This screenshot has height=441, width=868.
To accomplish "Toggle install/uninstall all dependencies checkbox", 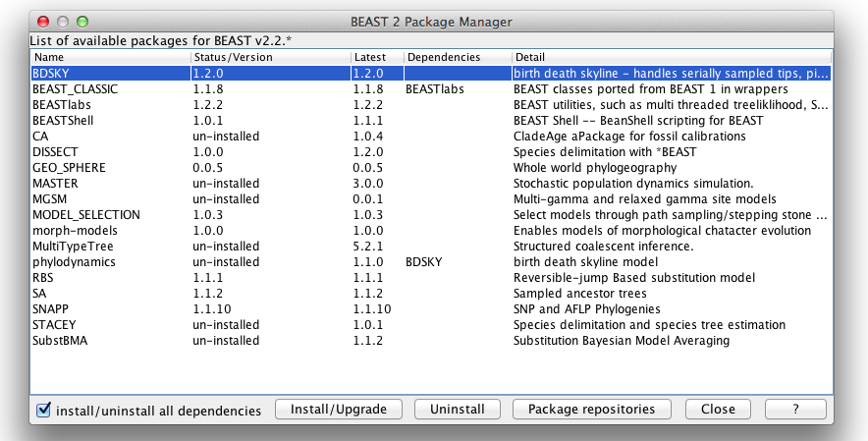I will pyautogui.click(x=43, y=410).
